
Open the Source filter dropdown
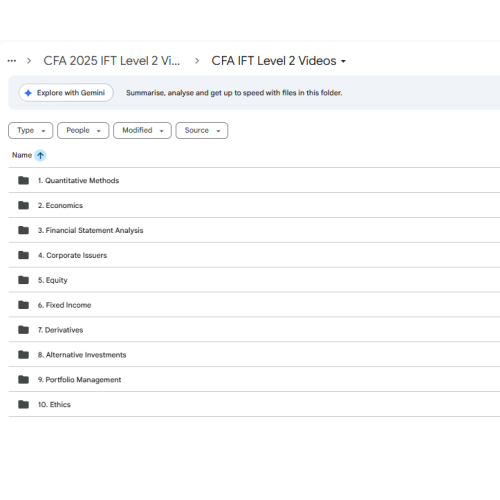202,130
